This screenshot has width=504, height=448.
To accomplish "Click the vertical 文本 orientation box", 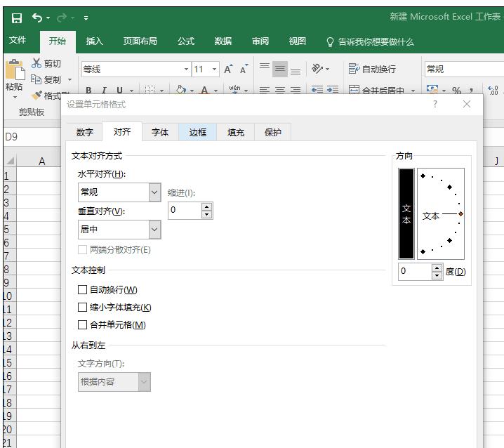I will (406, 213).
